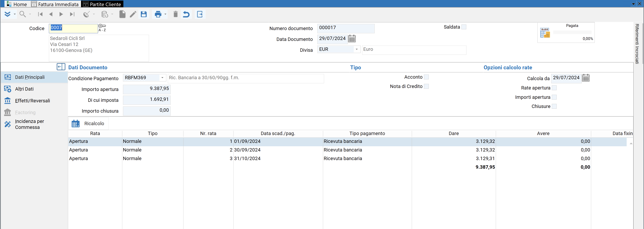The height and width of the screenshot is (229, 644).
Task: Expand the search icon dropdown arrow
Action: 30,14
